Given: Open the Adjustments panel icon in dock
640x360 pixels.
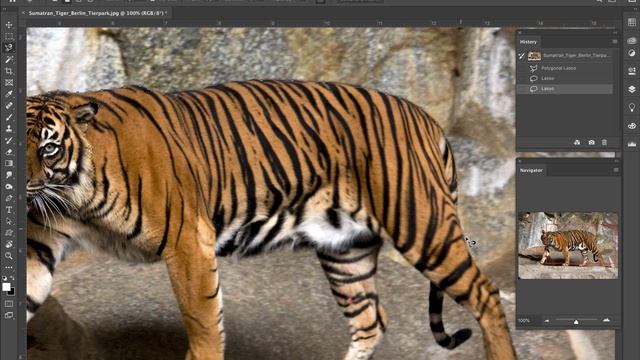Looking at the screenshot, I should (x=632, y=53).
